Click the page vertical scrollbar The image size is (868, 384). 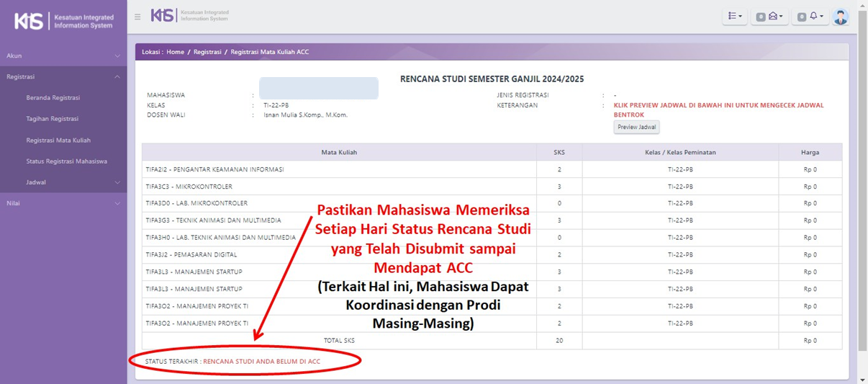(862, 180)
